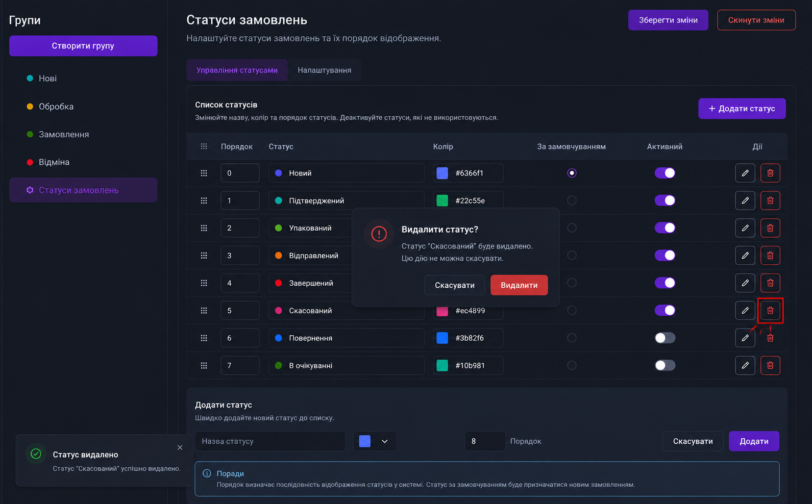
Task: Activate the В очікуванні status toggle
Action: (665, 365)
